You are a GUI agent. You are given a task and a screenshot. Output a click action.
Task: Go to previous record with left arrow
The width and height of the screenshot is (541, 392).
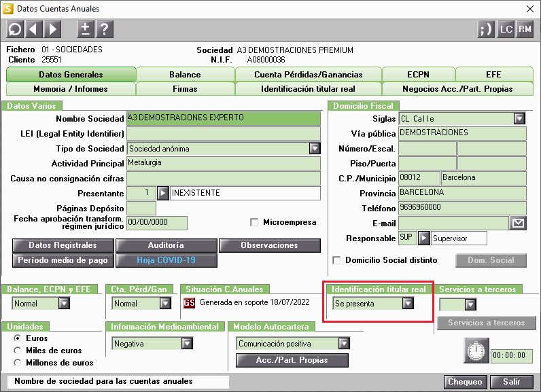pyautogui.click(x=34, y=29)
